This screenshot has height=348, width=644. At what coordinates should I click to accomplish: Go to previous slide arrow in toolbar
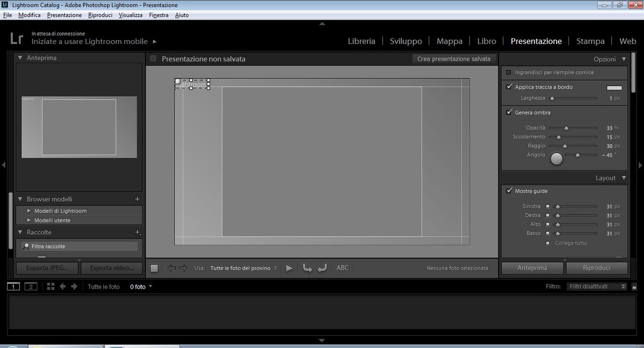[171, 268]
